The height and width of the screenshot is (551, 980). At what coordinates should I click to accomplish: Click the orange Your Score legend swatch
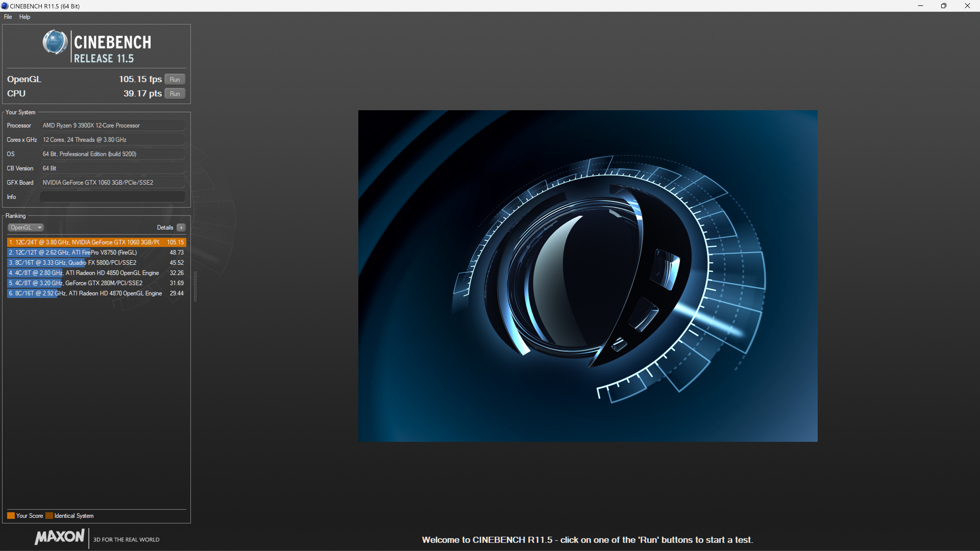11,516
